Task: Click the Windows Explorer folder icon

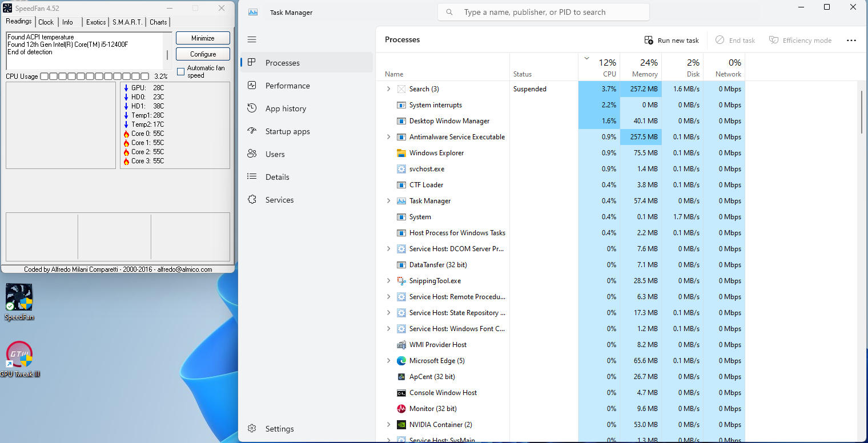Action: 401,153
